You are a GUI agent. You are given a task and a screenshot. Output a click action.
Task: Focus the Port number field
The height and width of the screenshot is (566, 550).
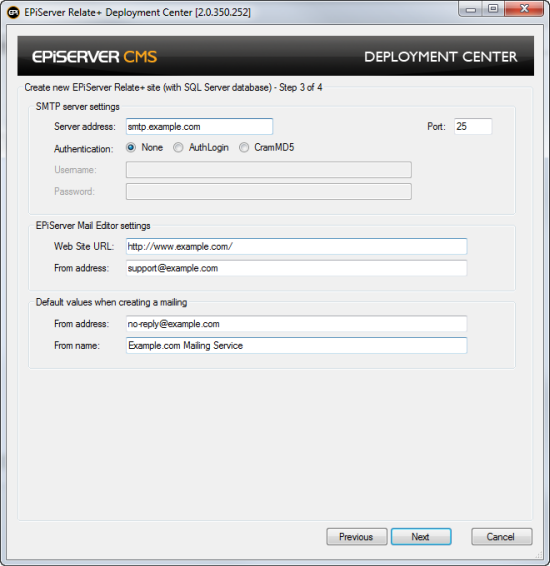[473, 126]
